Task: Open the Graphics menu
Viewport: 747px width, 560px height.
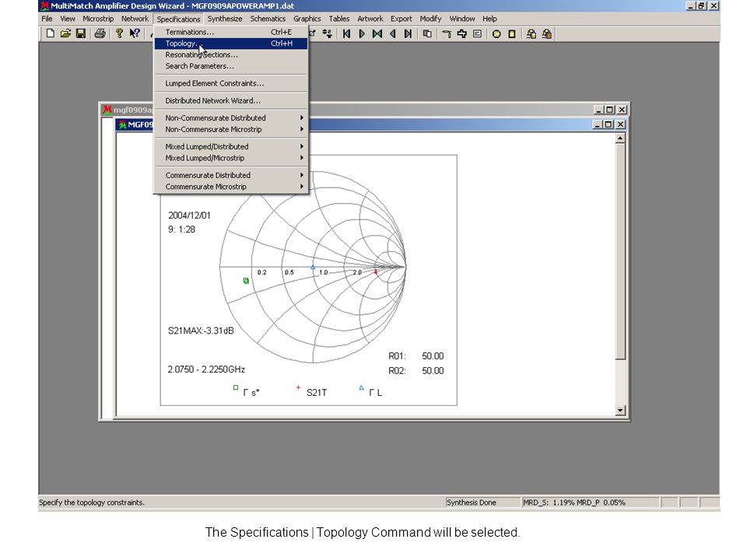Action: [x=307, y=19]
